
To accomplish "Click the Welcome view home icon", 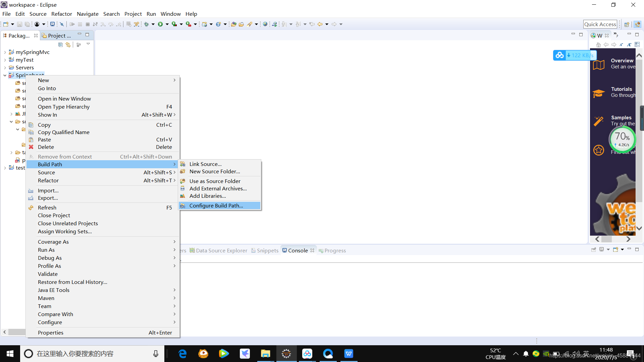I will pyautogui.click(x=598, y=45).
